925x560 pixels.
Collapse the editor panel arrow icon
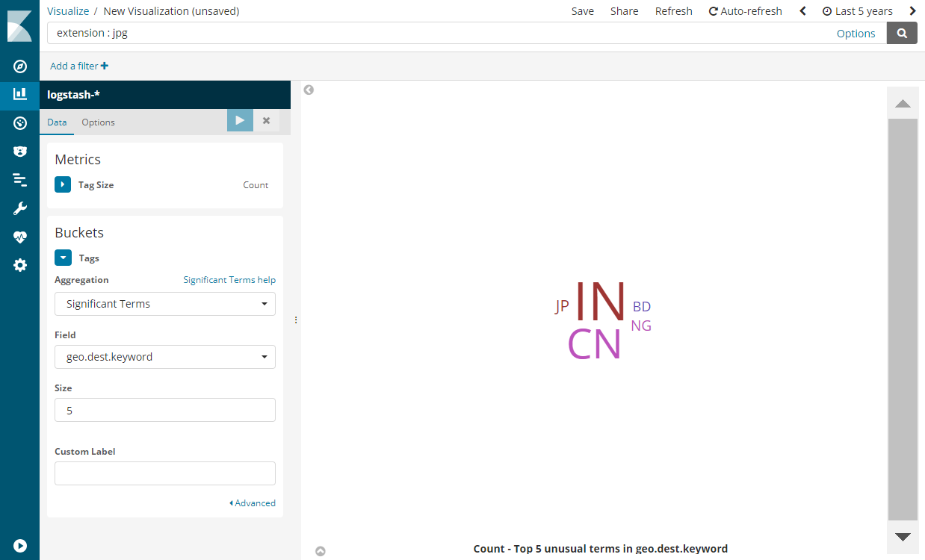309,90
